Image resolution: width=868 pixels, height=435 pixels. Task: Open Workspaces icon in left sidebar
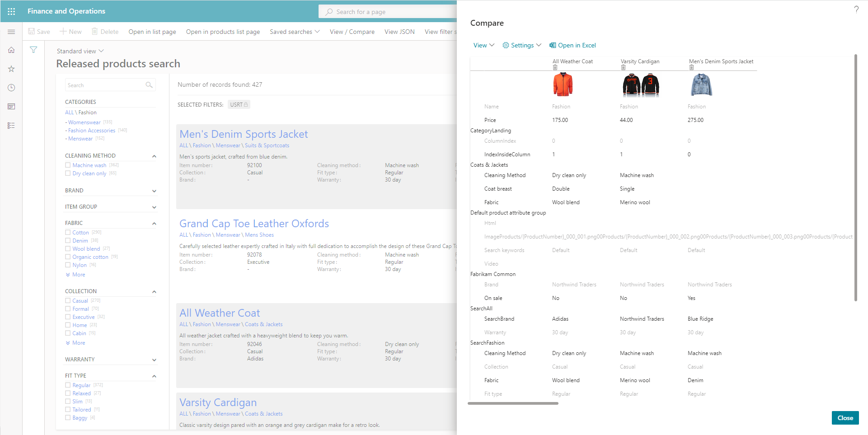pyautogui.click(x=11, y=107)
